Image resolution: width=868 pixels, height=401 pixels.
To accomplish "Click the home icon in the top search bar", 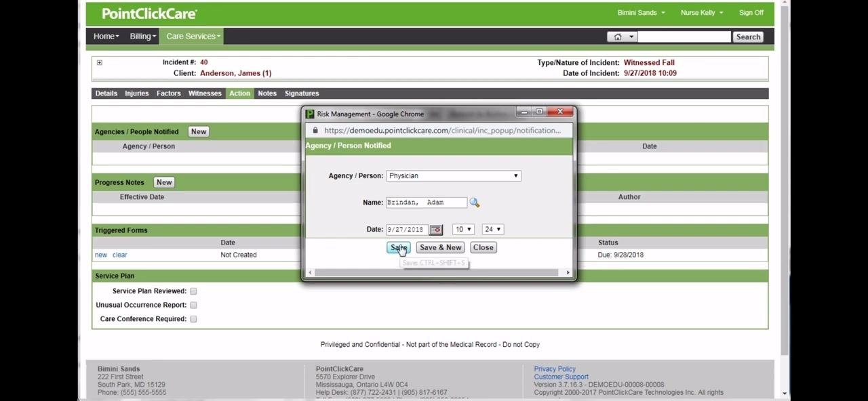I will [618, 37].
